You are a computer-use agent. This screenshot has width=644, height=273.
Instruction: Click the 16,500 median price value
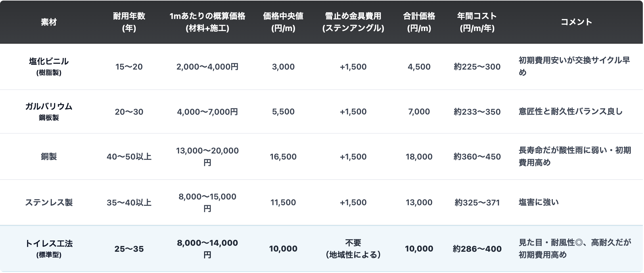pos(283,157)
